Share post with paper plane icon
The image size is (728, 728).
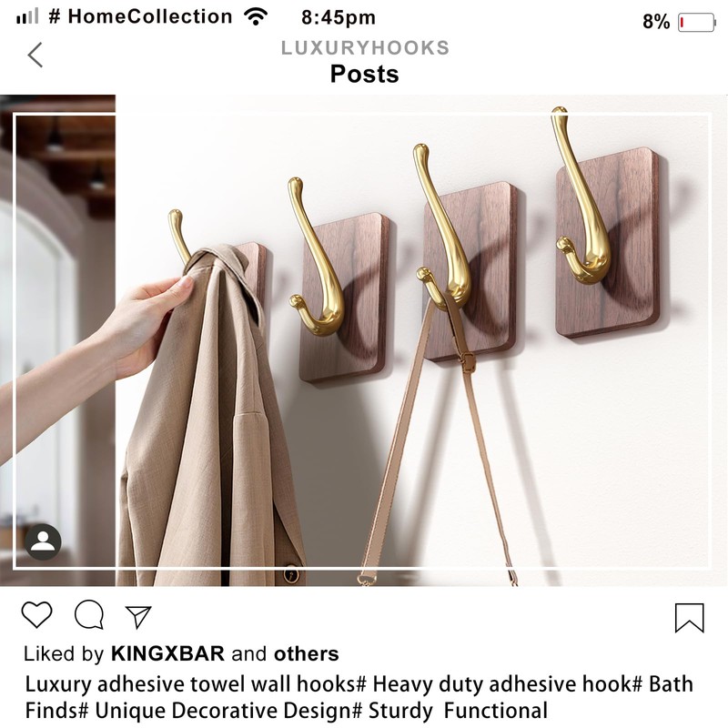coord(138,617)
